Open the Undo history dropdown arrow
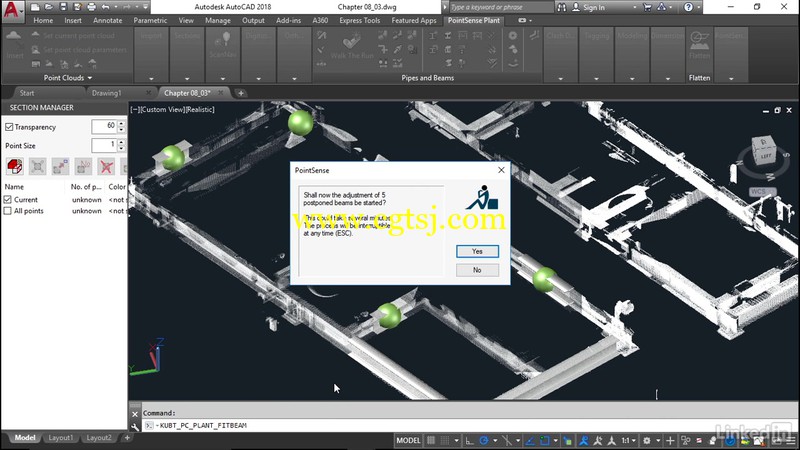This screenshot has width=800, height=450. click(115, 7)
